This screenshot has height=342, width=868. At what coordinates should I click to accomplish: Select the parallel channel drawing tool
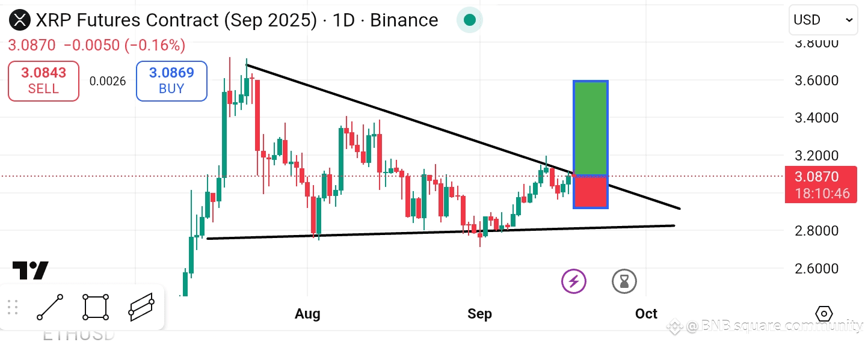pos(141,307)
